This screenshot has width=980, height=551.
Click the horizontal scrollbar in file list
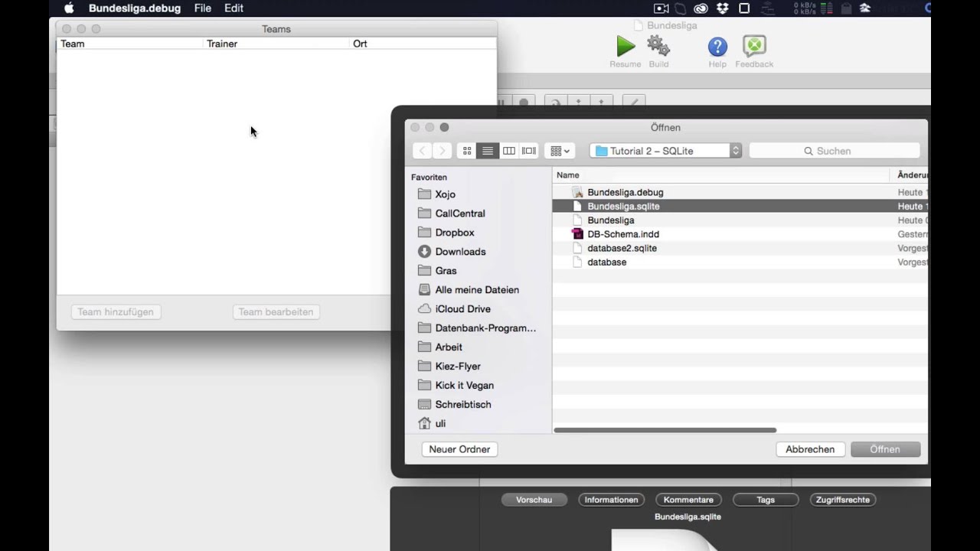pyautogui.click(x=665, y=430)
